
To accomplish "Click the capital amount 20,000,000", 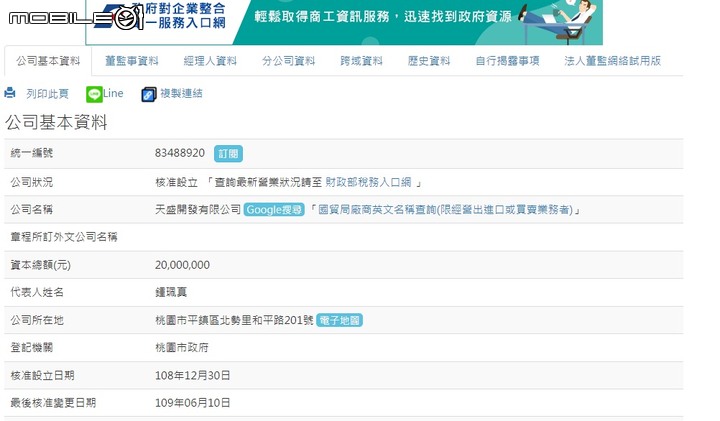I will [182, 265].
